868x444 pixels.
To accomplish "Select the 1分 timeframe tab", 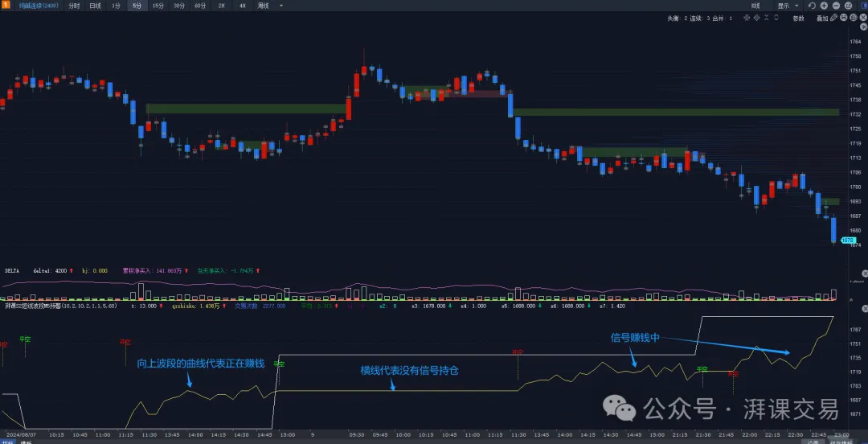I will [x=116, y=6].
